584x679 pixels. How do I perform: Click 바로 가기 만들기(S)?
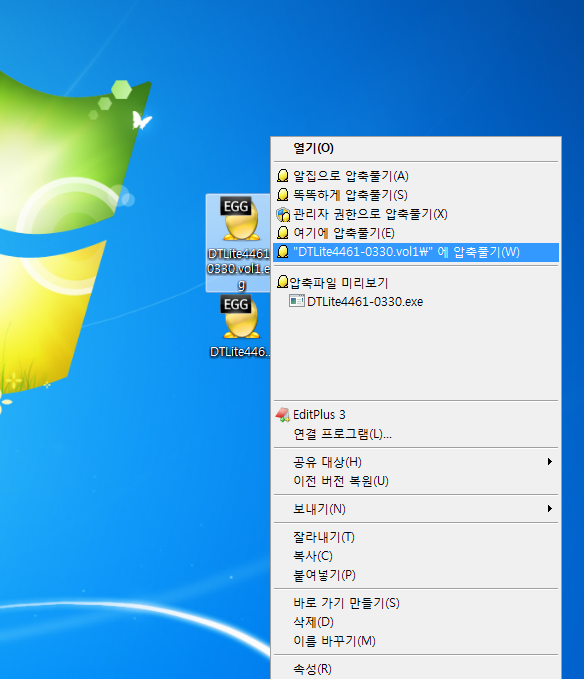(x=416, y=603)
